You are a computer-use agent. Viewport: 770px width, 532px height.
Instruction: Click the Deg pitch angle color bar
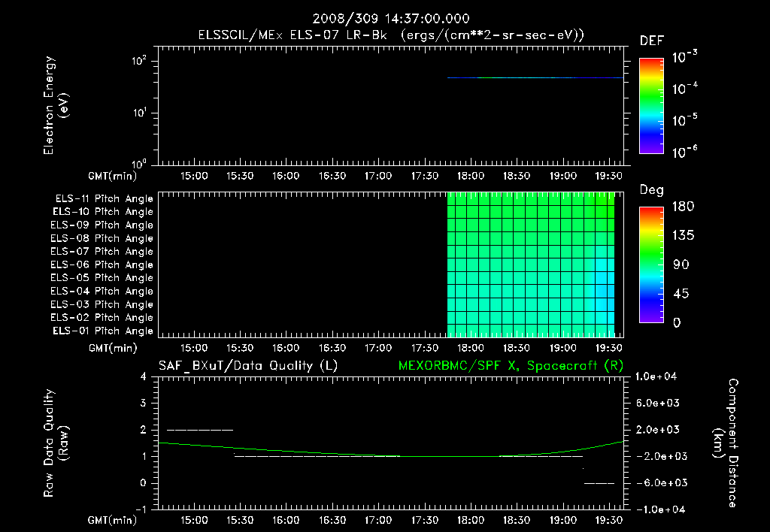click(x=651, y=265)
